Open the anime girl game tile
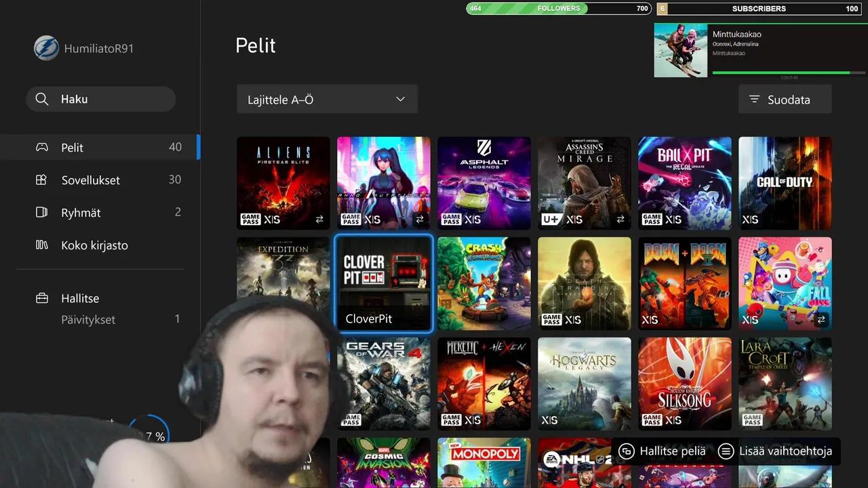The image size is (868, 488). pyautogui.click(x=384, y=183)
